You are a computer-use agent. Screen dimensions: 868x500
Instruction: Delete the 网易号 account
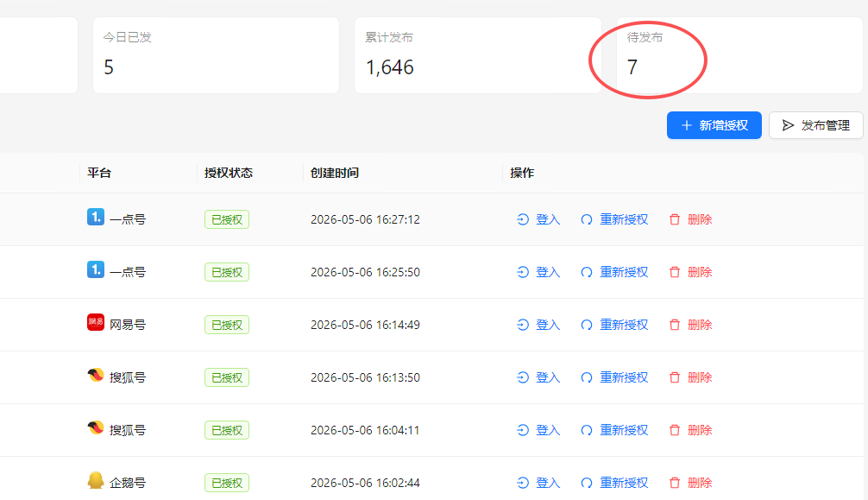(x=690, y=325)
